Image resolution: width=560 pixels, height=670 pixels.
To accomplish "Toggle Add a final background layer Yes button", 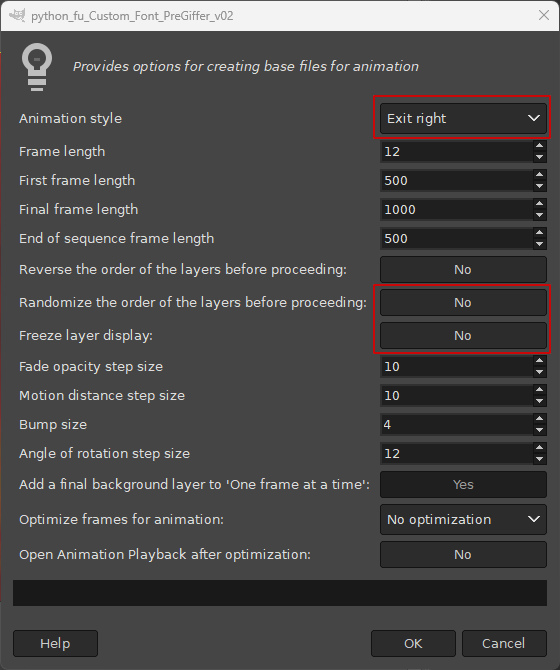I will click(x=463, y=485).
